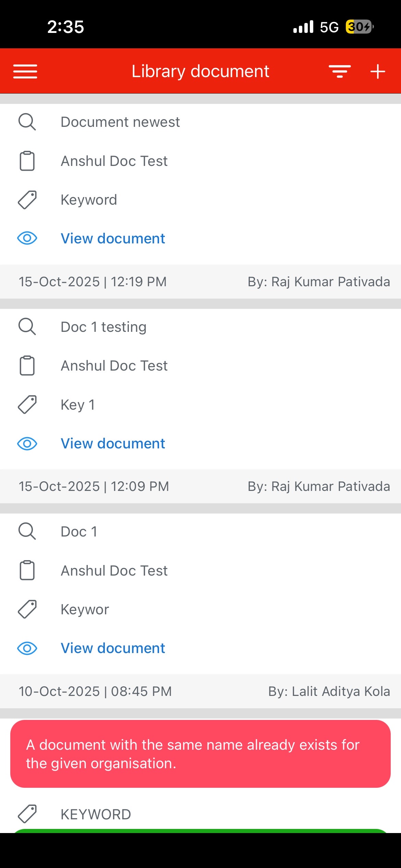
Task: Open the filter options icon
Action: pyautogui.click(x=340, y=71)
